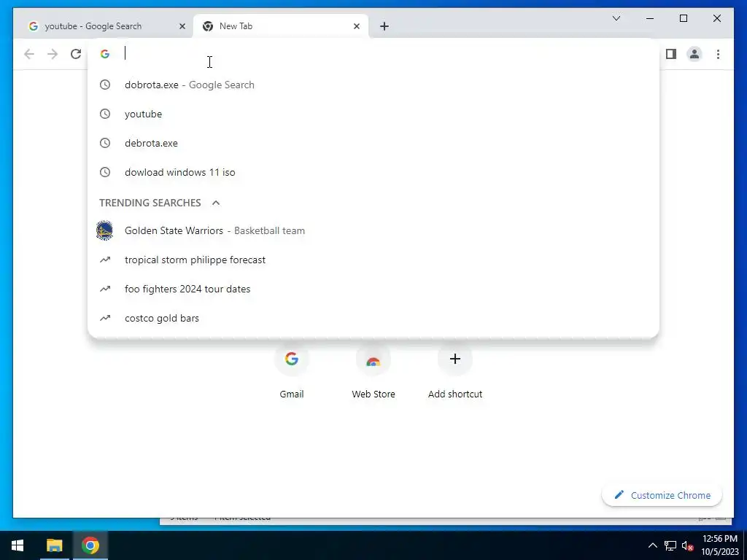This screenshot has width=747, height=560.
Task: Click clock icon beside dobrota.exe
Action: [105, 85]
